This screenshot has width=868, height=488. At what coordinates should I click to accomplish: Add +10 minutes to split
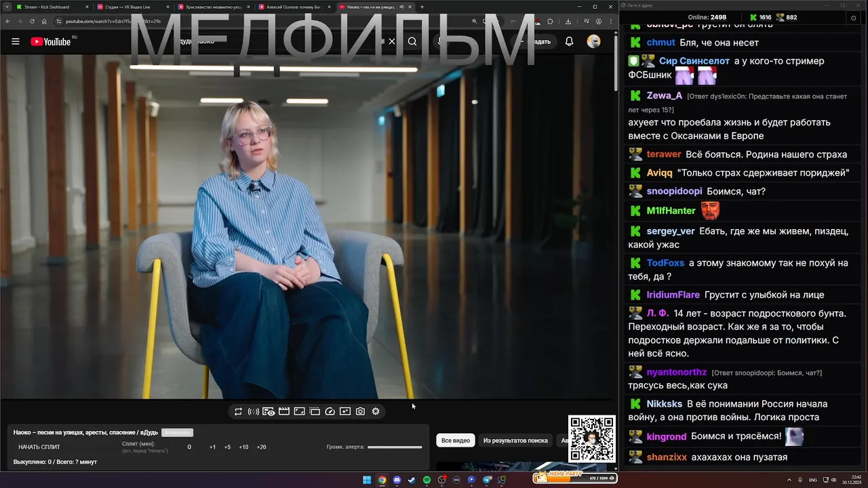[x=243, y=447]
